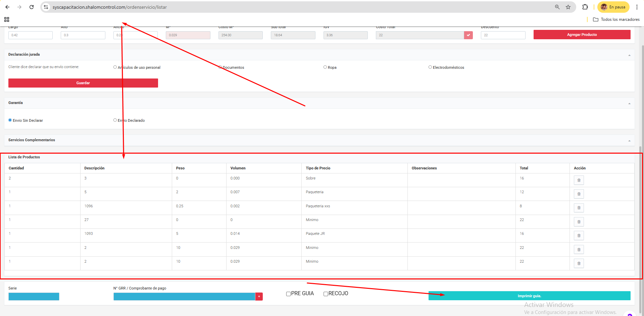Open the browser extensions puzzle icon
This screenshot has height=316, width=644.
point(585,7)
